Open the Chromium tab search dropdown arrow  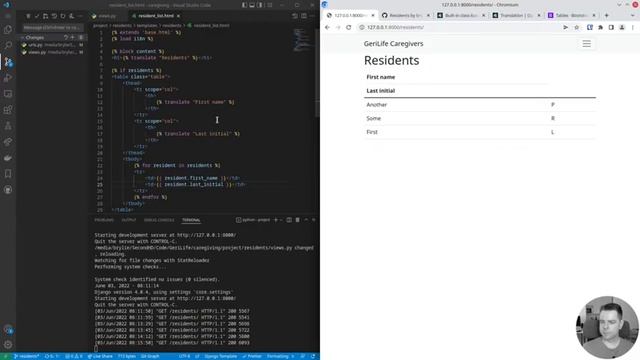tap(633, 16)
